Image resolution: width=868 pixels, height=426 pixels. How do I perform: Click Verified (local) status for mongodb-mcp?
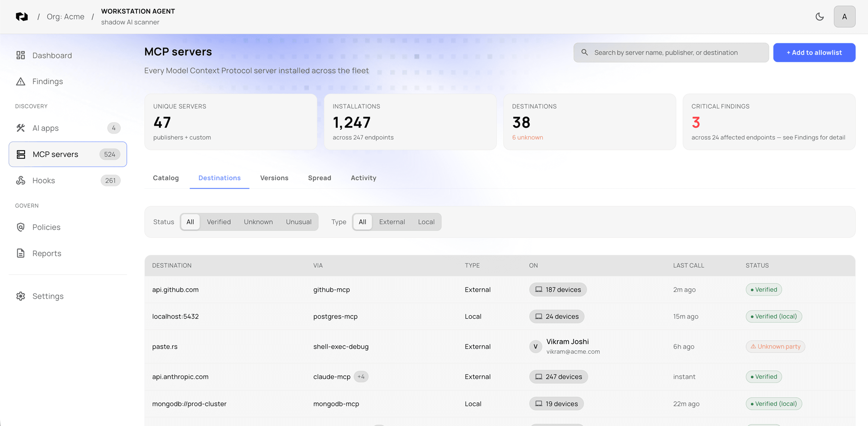click(x=774, y=403)
